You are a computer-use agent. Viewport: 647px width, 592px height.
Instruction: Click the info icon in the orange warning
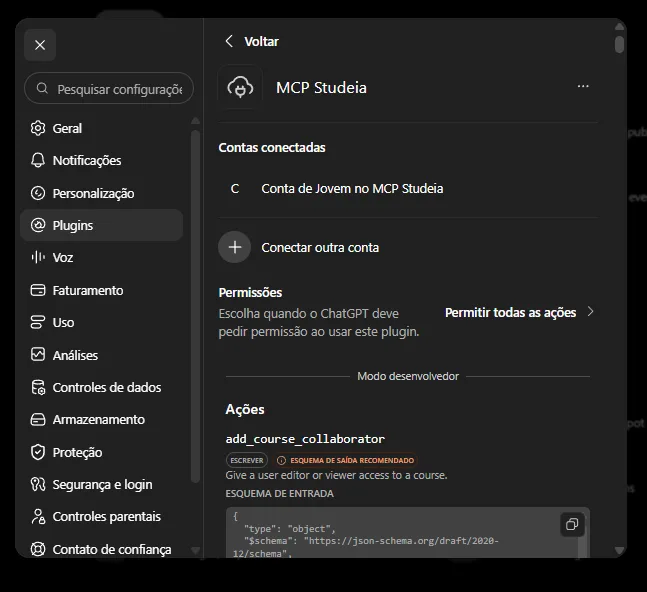click(x=281, y=460)
